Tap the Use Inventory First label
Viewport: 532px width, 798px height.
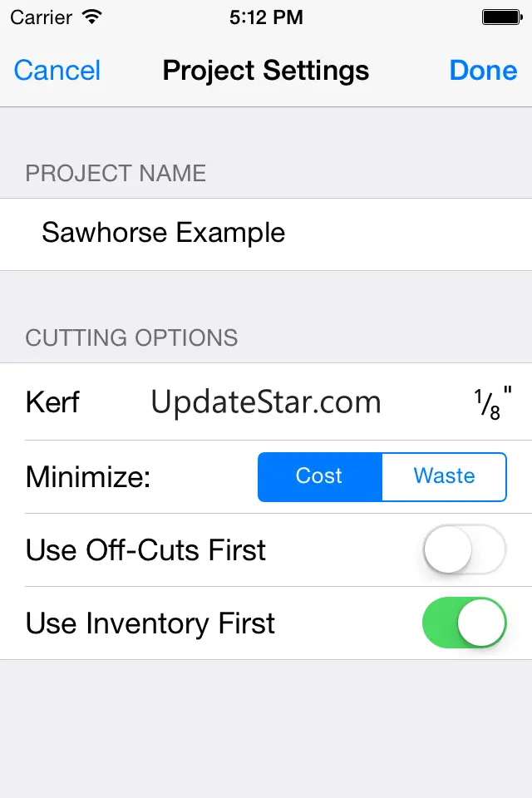pos(150,623)
